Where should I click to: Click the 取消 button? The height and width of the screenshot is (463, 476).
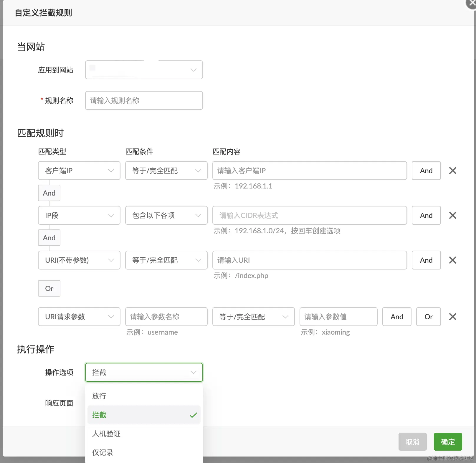tap(413, 442)
